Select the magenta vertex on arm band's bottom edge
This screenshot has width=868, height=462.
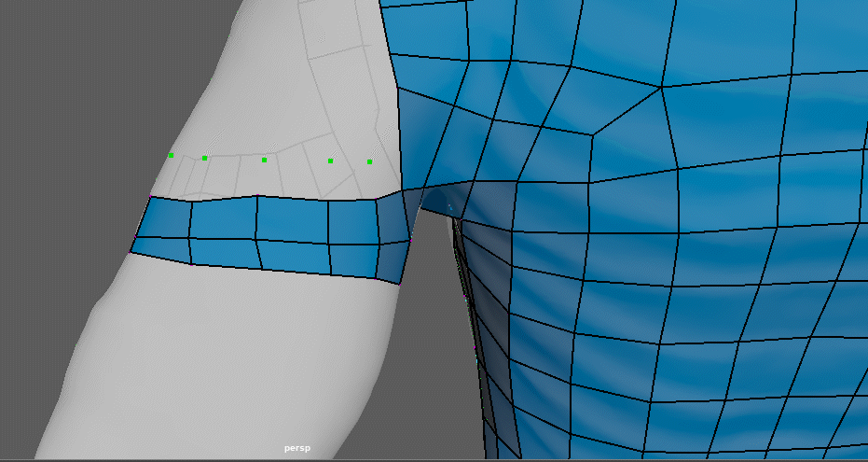click(192, 265)
